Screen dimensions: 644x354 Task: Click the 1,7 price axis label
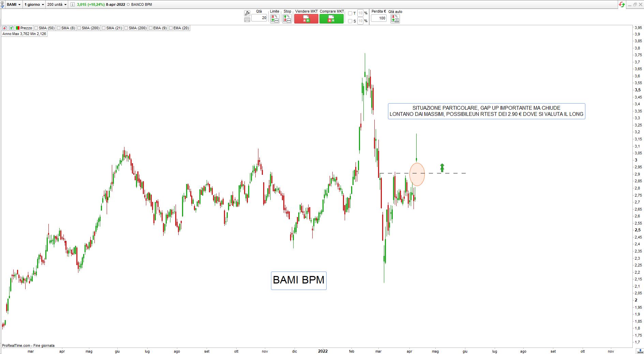tap(637, 342)
